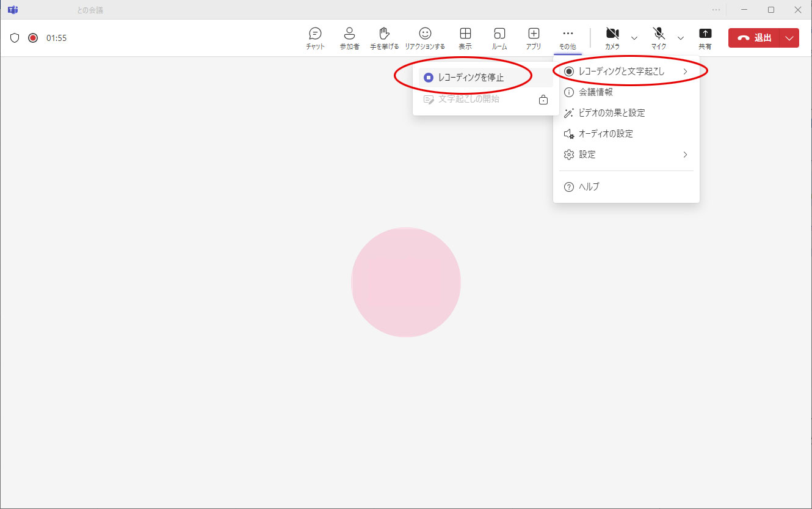Screen dimensions: 812x509
Task: Raise your hand with 手を挙げる
Action: click(x=384, y=38)
